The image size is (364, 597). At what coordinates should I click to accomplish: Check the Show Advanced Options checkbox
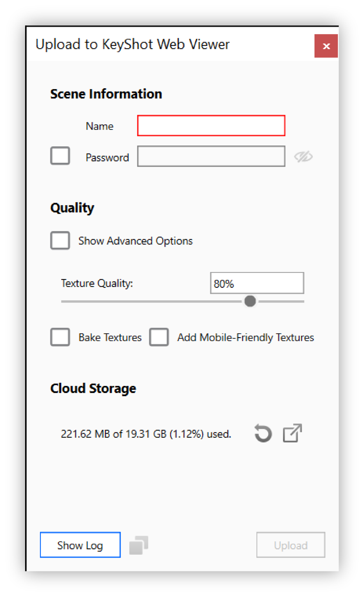(x=60, y=240)
